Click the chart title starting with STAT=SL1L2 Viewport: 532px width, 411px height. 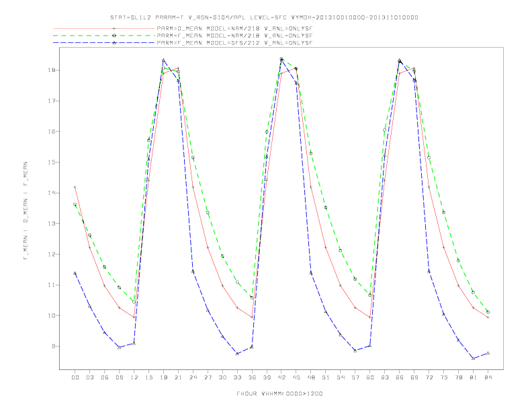(x=264, y=17)
